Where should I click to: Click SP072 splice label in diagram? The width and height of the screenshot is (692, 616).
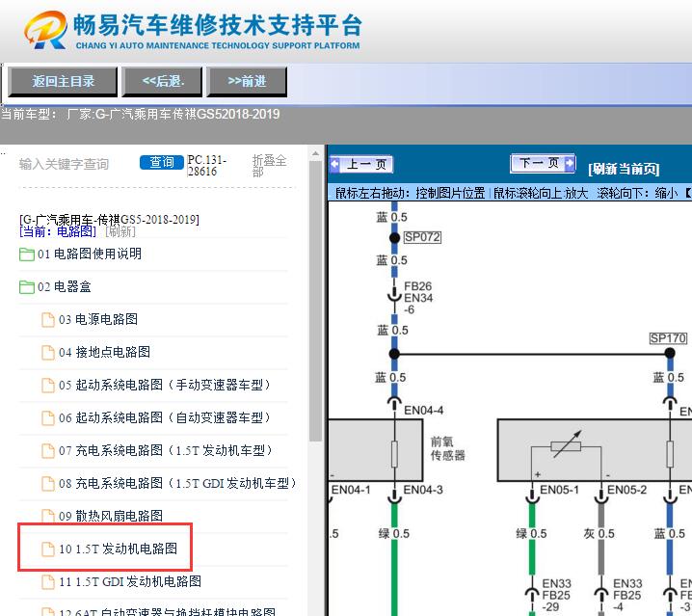[422, 237]
